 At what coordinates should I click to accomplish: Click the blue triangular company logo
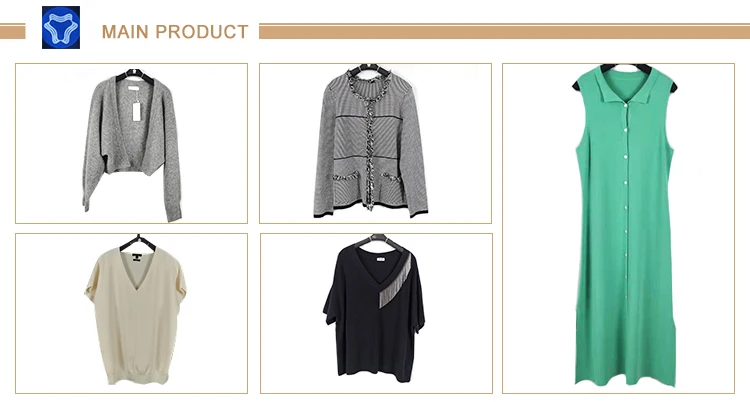coord(61,27)
